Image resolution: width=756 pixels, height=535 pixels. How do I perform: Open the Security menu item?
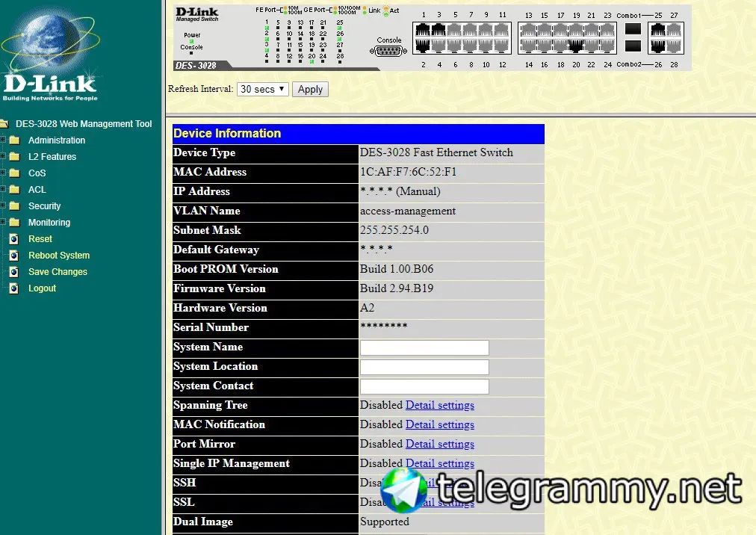click(44, 206)
